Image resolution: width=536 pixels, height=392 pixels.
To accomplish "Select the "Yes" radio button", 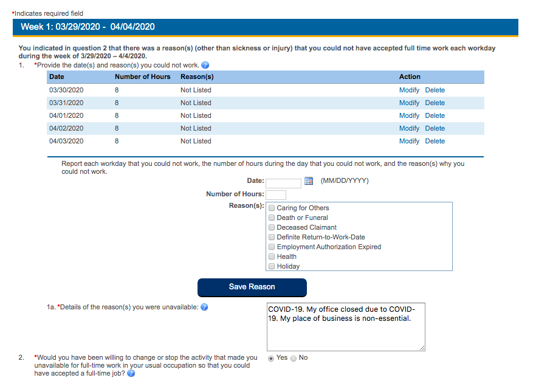I will [x=270, y=357].
